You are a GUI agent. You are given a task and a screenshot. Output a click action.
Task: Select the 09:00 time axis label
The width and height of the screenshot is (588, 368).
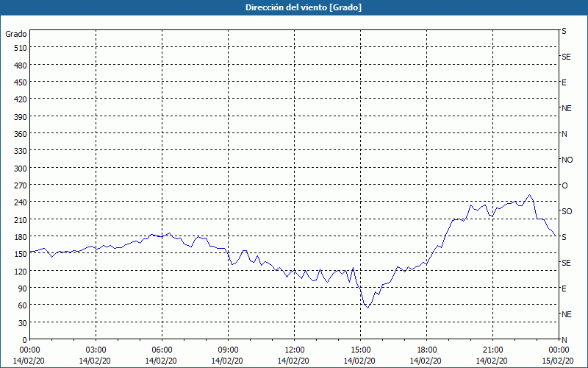(x=229, y=350)
